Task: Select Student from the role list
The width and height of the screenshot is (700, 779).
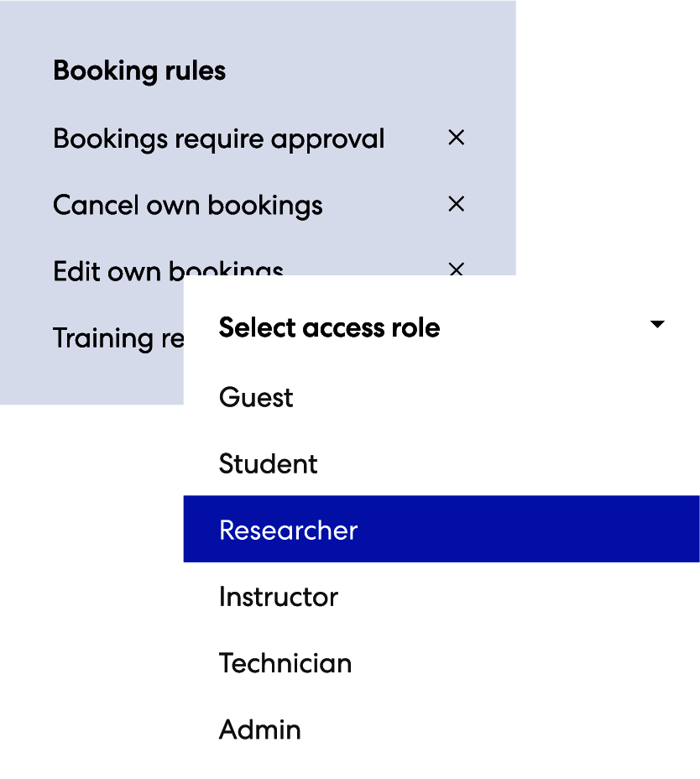Action: click(x=269, y=463)
